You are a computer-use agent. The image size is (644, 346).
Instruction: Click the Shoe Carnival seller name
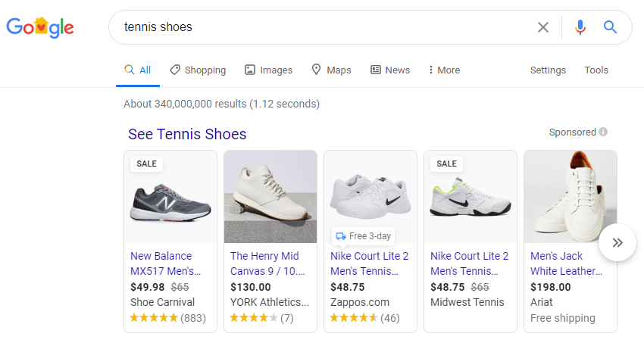pyautogui.click(x=163, y=303)
